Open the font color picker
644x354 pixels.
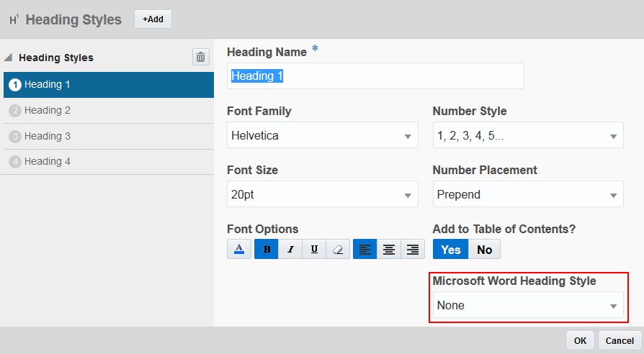(239, 250)
